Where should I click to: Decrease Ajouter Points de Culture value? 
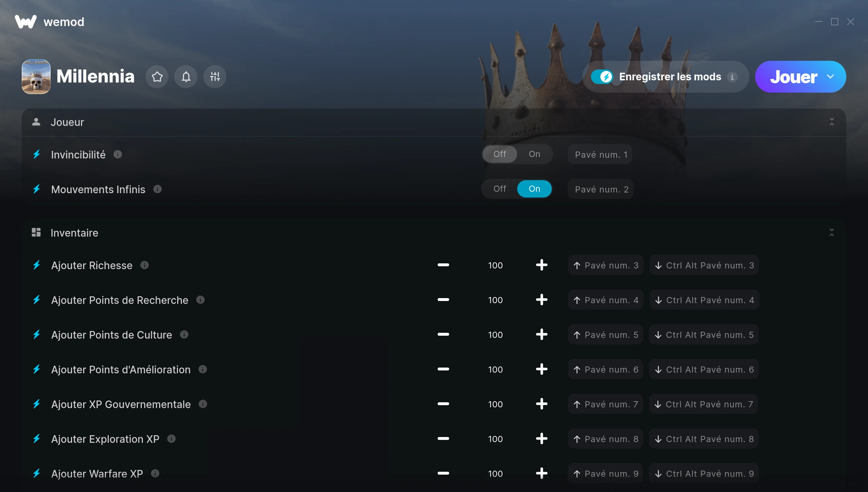(443, 335)
